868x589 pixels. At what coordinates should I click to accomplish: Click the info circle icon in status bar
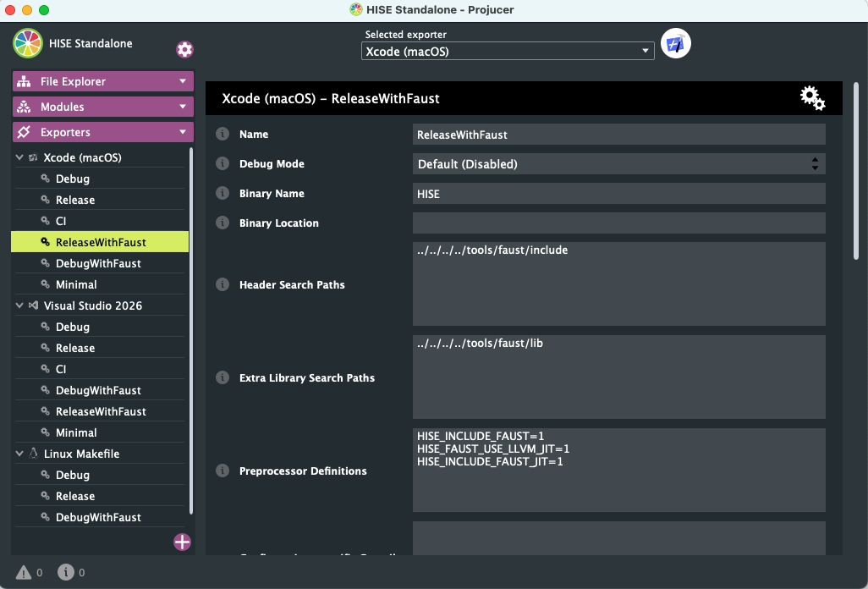[66, 572]
